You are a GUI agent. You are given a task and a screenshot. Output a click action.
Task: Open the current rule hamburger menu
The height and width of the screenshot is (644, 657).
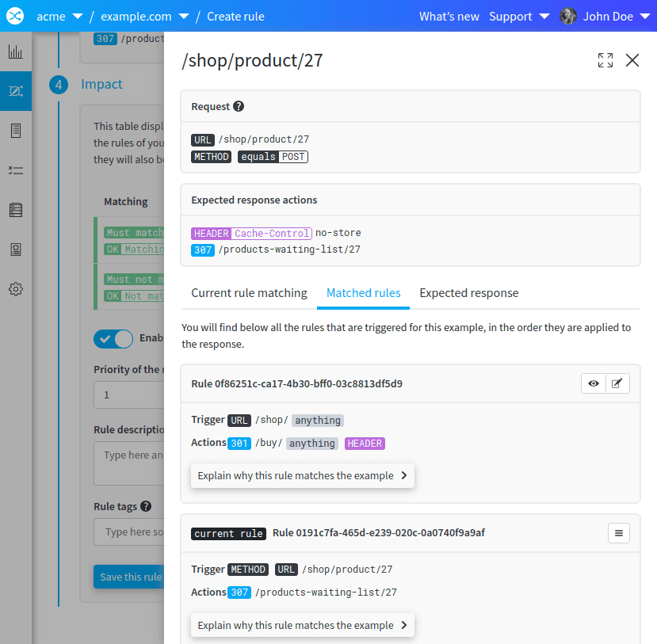[x=619, y=533]
